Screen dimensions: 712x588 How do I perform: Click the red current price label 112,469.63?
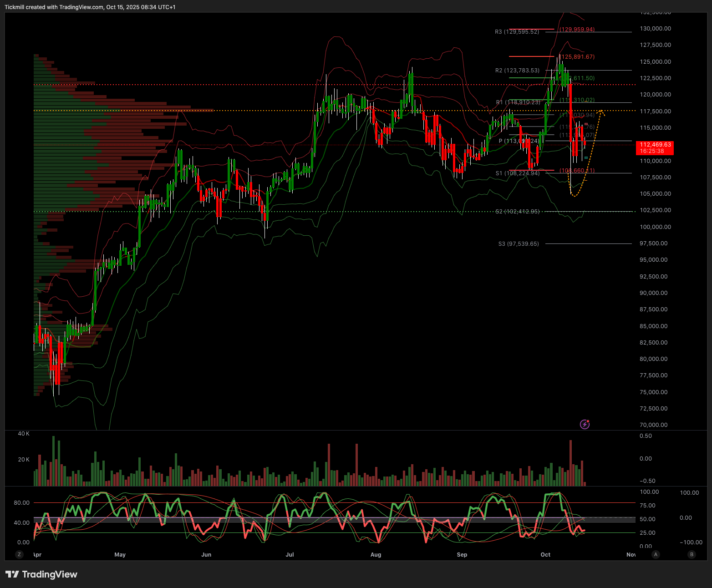[x=655, y=148]
